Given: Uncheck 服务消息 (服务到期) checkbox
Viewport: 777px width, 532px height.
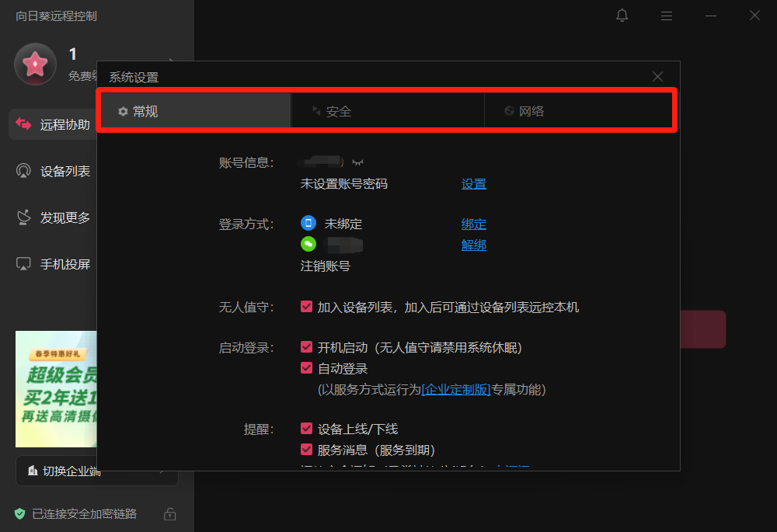Looking at the screenshot, I should pos(306,449).
